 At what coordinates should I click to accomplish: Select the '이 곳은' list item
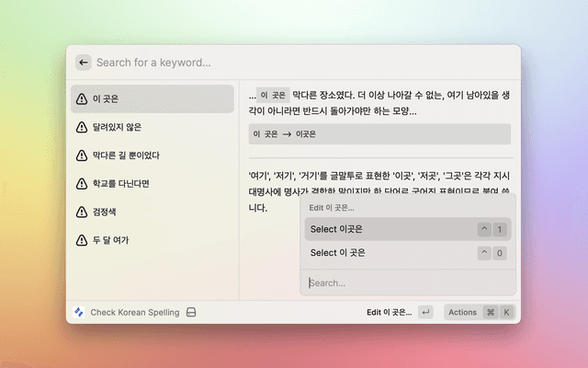[x=153, y=98]
